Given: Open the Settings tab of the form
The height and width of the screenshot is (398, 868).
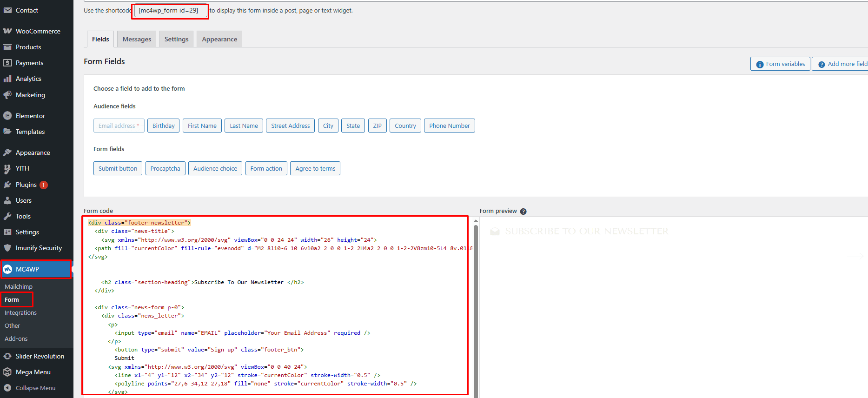Looking at the screenshot, I should (x=176, y=39).
